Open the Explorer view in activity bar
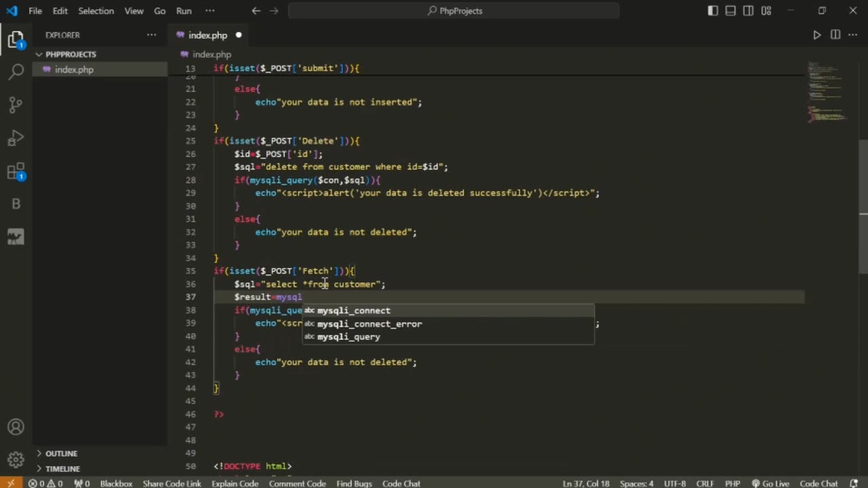The image size is (868, 488). click(x=16, y=40)
